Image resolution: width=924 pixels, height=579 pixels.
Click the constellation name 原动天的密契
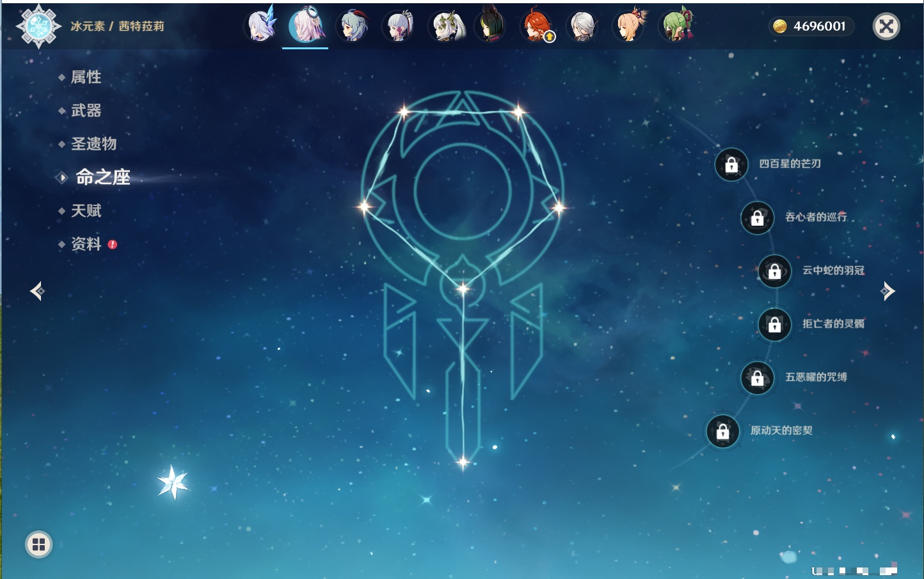tap(781, 431)
